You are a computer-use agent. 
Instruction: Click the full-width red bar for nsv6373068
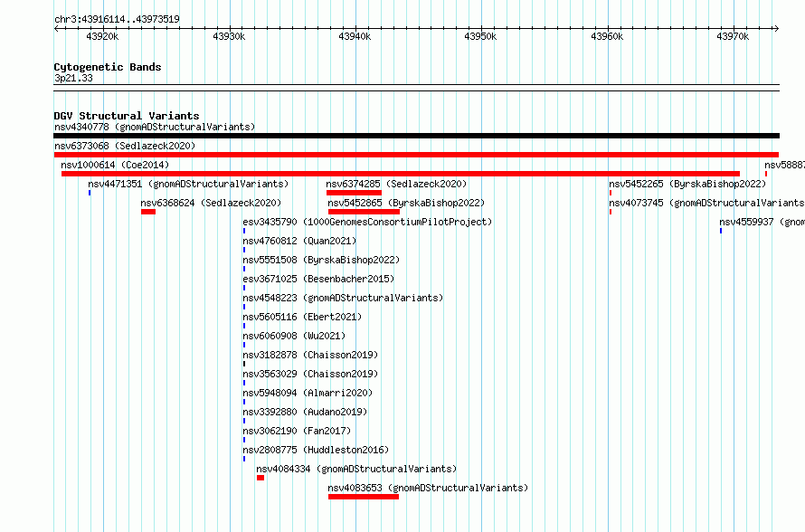pos(416,155)
